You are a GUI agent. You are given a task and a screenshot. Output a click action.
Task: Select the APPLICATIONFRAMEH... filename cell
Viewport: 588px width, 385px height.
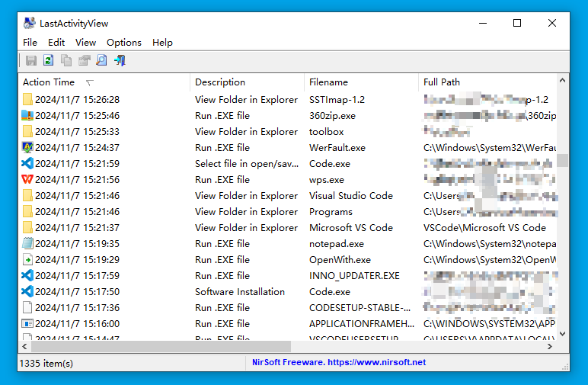click(362, 324)
